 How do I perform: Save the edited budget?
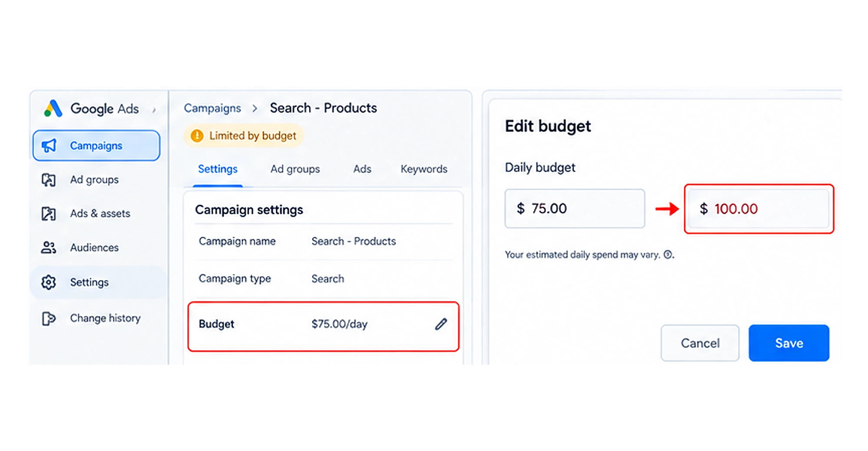[x=789, y=343]
